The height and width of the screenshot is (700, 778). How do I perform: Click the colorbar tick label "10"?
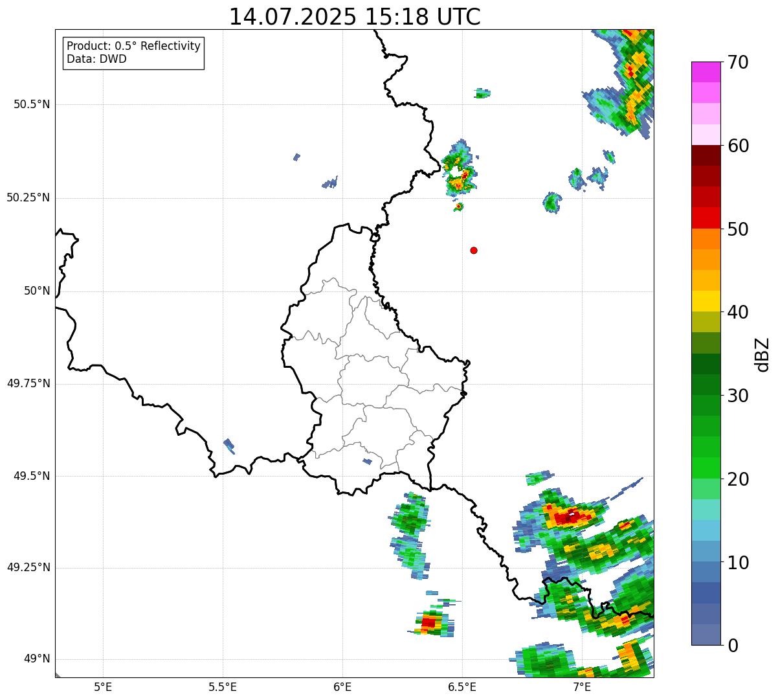tap(738, 563)
